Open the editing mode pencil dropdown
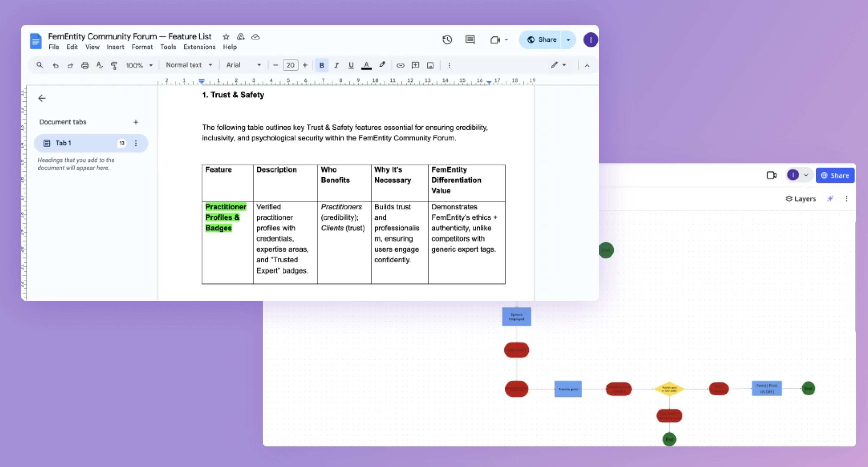 click(x=558, y=65)
